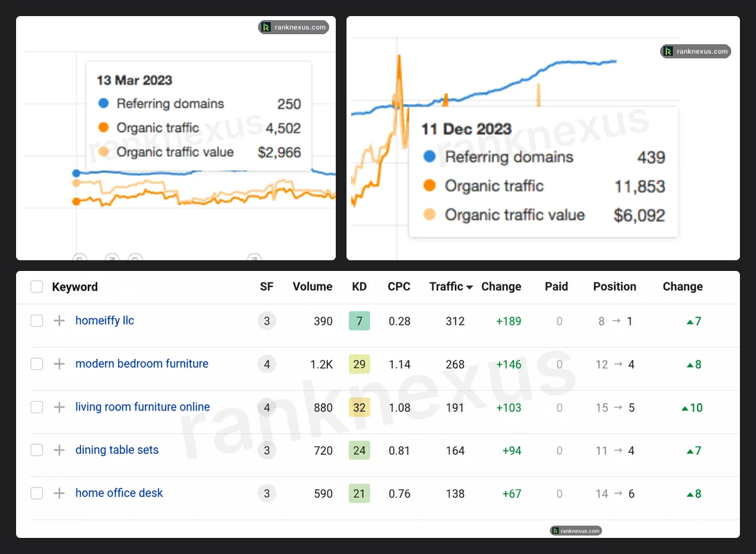
Task: Open SERP features badge 4 for modern bedroom furniture
Action: (267, 364)
